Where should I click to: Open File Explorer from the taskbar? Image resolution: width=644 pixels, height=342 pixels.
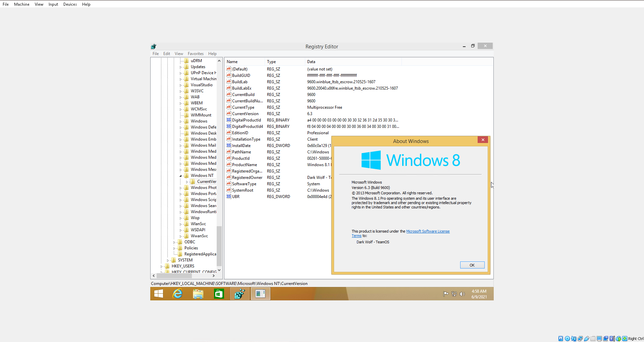[198, 294]
